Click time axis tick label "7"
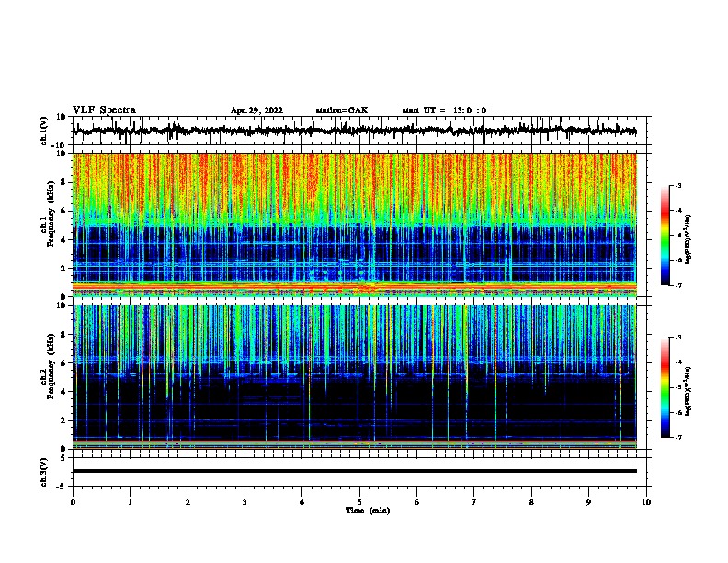728x563 pixels. click(474, 502)
